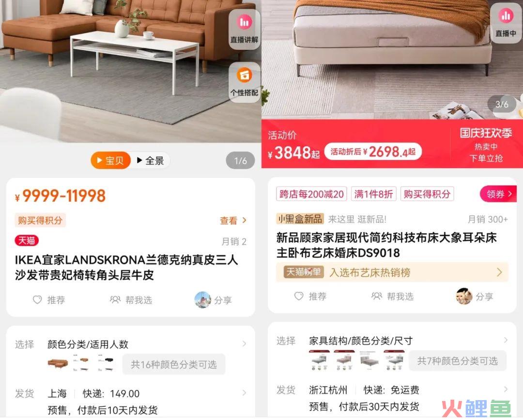Viewport: 523px width, 420px height.
Task: Tap 帮我选 under the bed listing
Action: point(392,296)
